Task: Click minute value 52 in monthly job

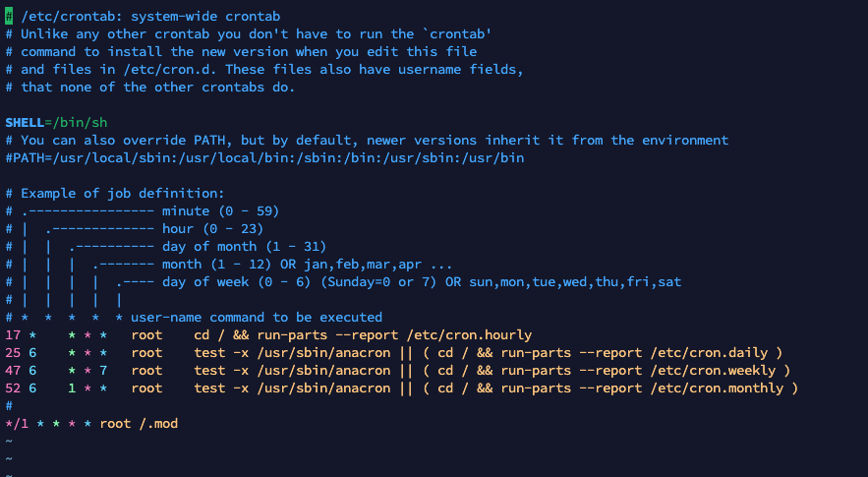Action: (13, 388)
